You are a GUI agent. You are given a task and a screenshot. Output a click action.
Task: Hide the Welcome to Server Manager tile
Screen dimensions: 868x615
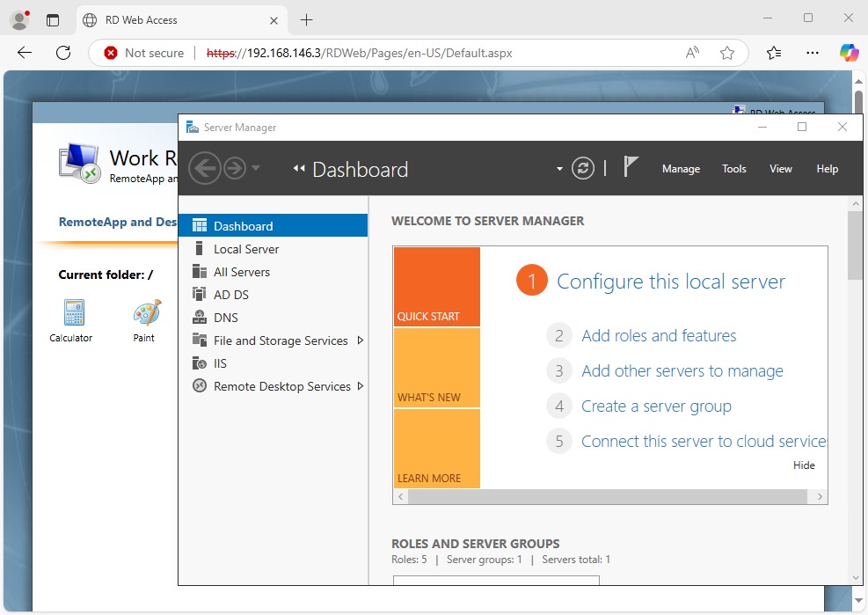803,465
